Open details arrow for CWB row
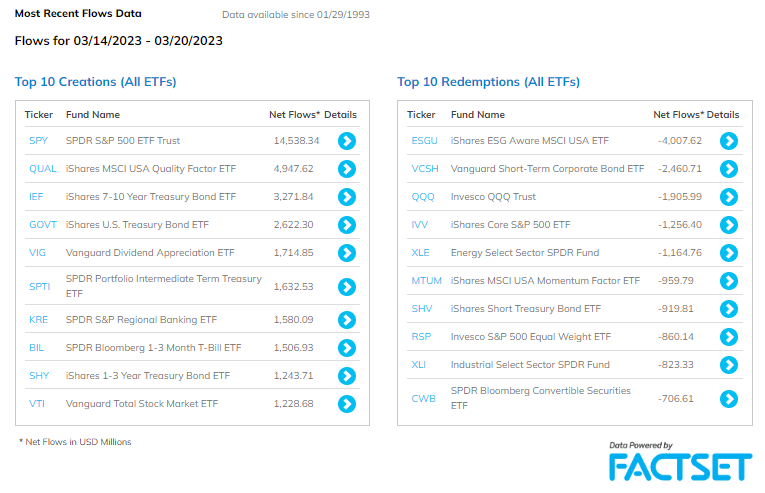This screenshot has height=493, width=765. pos(729,399)
